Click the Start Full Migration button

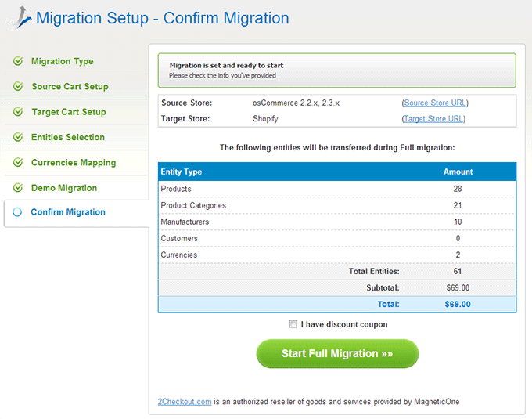click(x=337, y=353)
